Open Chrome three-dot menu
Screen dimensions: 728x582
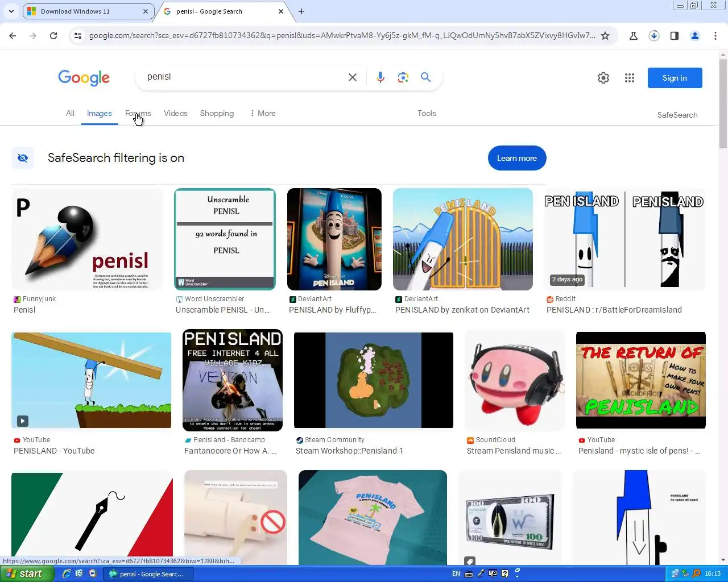tap(715, 36)
